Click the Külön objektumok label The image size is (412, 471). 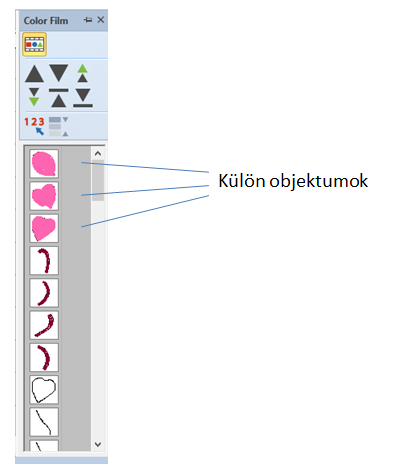(x=293, y=182)
